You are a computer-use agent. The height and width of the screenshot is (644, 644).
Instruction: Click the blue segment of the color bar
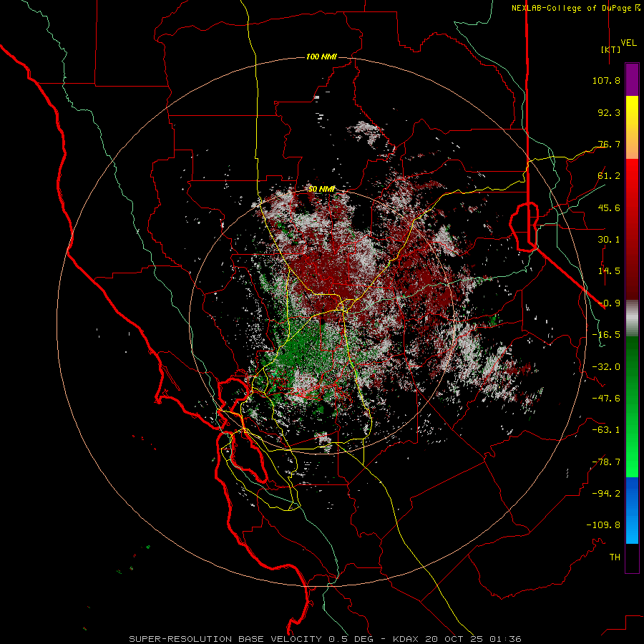[x=632, y=510]
